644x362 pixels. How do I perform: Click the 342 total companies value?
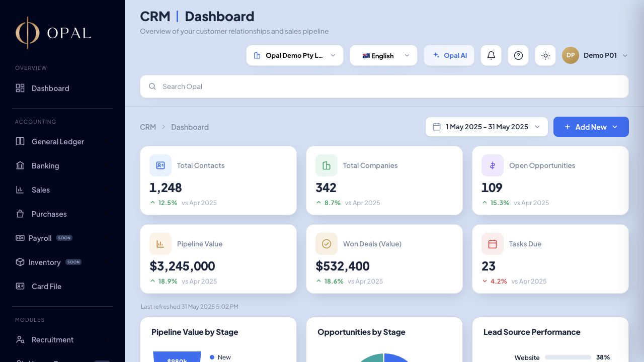point(326,188)
